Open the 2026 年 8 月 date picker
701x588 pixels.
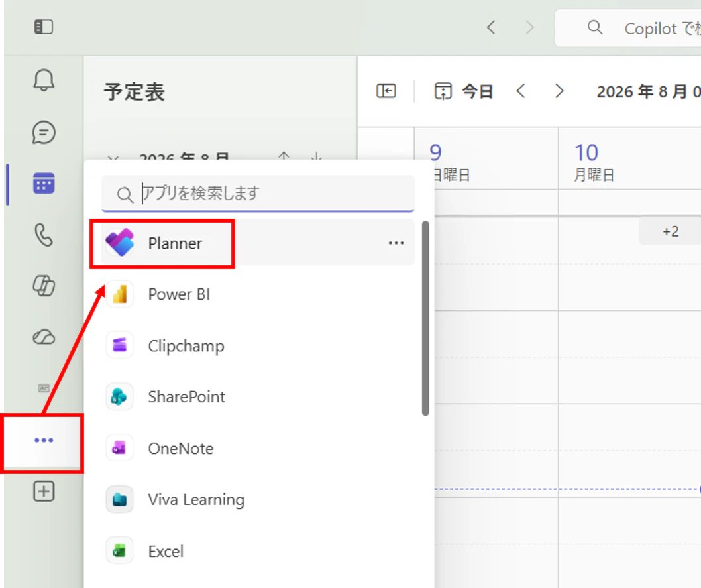[648, 91]
